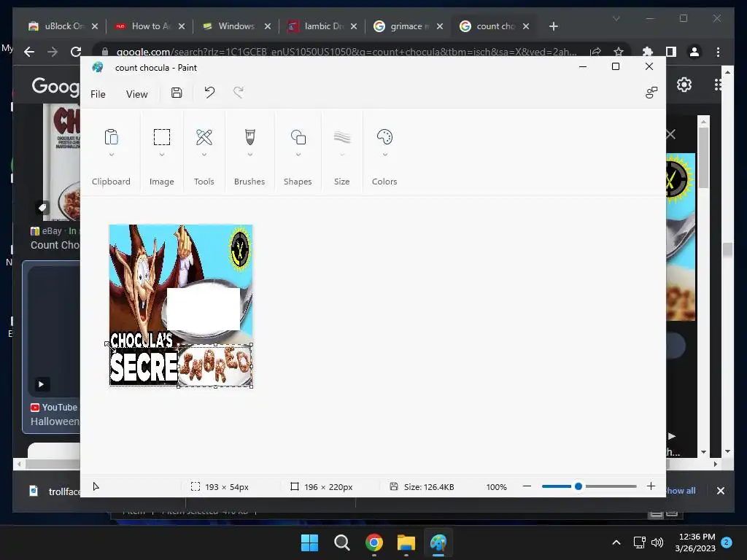This screenshot has width=747, height=560.
Task: Undo the last Paint action
Action: 209,93
